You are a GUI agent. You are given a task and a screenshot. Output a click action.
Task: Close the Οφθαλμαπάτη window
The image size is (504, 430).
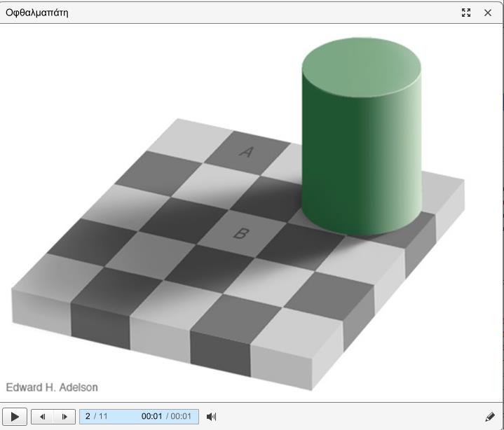pyautogui.click(x=488, y=13)
